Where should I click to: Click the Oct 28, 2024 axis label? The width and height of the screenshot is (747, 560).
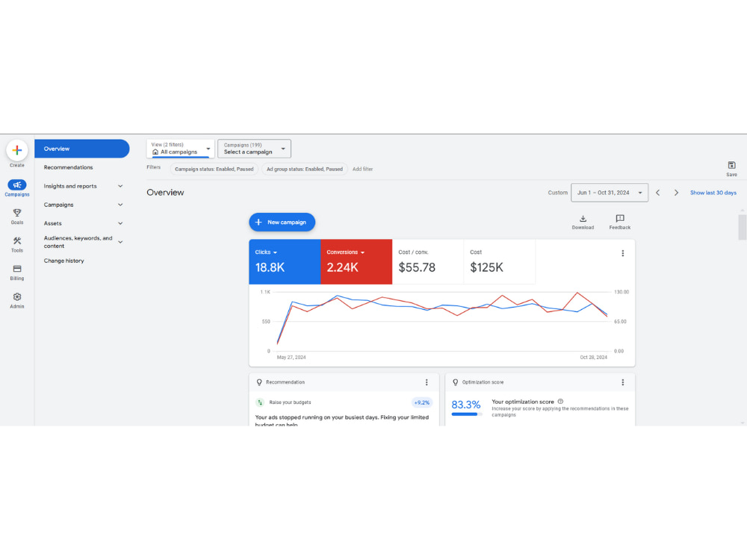594,358
